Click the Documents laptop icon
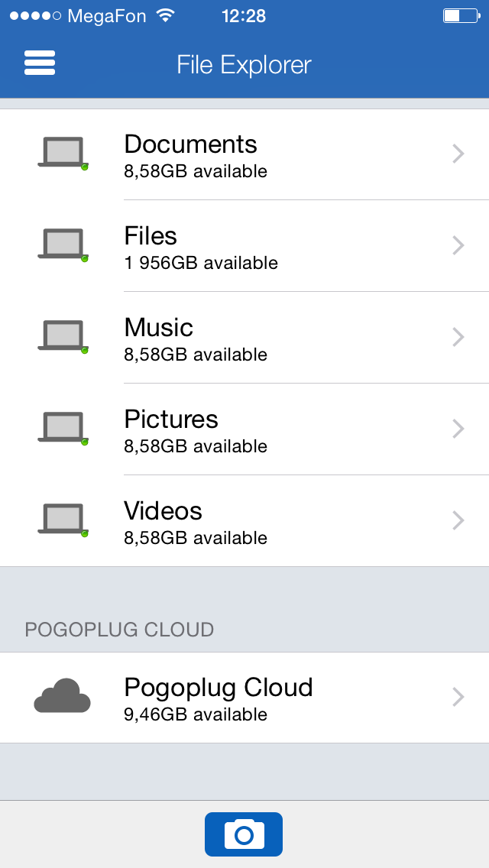 62,153
